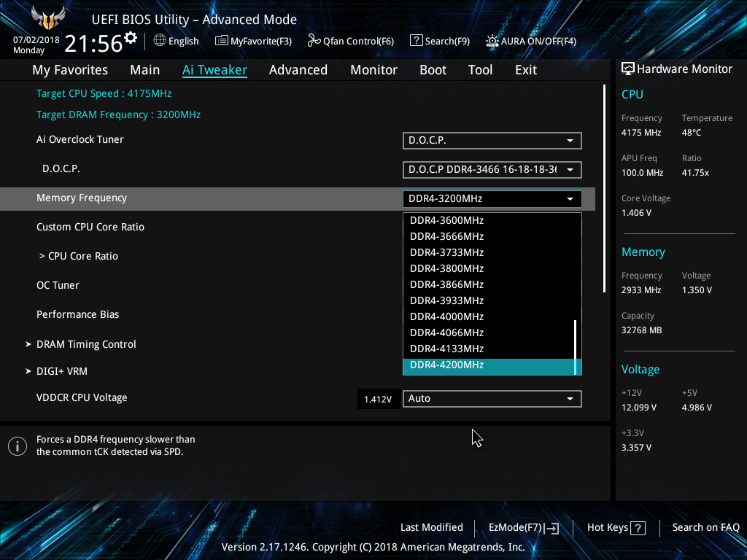747x560 pixels.
Task: Choose DDR4-3866MHz from the list
Action: [489, 285]
